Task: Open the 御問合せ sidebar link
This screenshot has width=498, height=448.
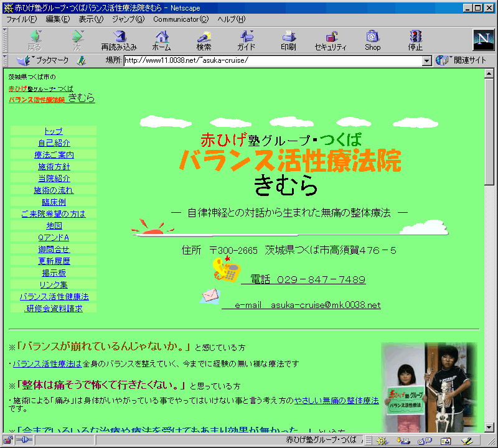Action: coord(54,250)
